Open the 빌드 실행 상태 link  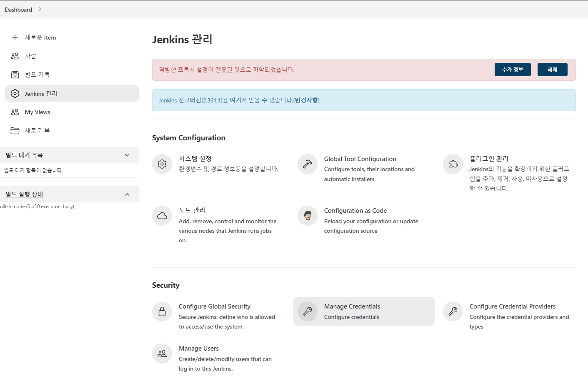(x=24, y=194)
